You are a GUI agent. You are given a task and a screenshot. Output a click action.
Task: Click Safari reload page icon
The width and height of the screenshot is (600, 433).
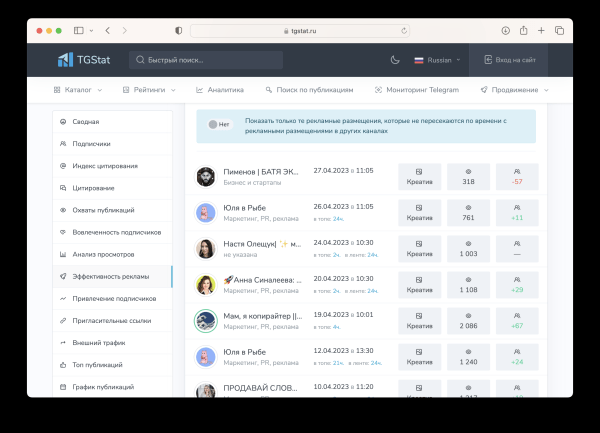point(405,31)
